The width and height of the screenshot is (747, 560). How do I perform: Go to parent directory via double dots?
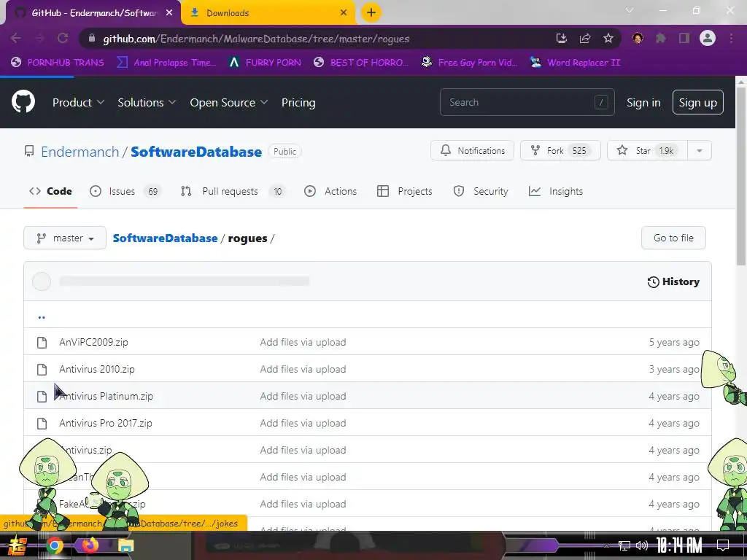(x=42, y=316)
